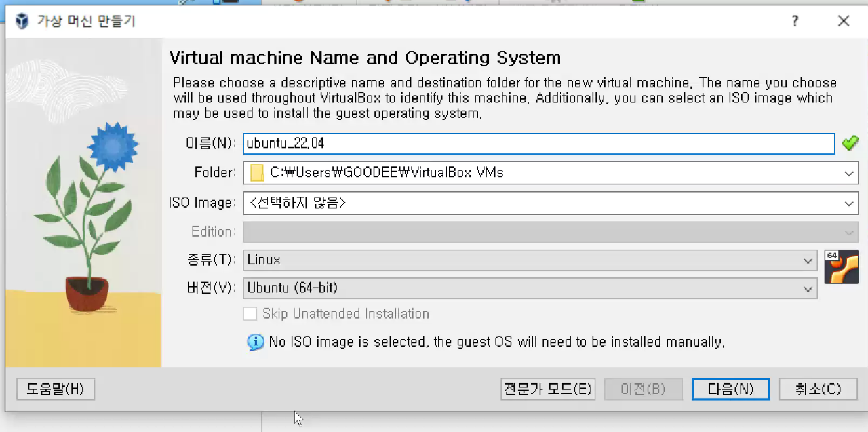Click the yellow folder icon in Folder field
Image resolution: width=868 pixels, height=432 pixels.
point(257,173)
